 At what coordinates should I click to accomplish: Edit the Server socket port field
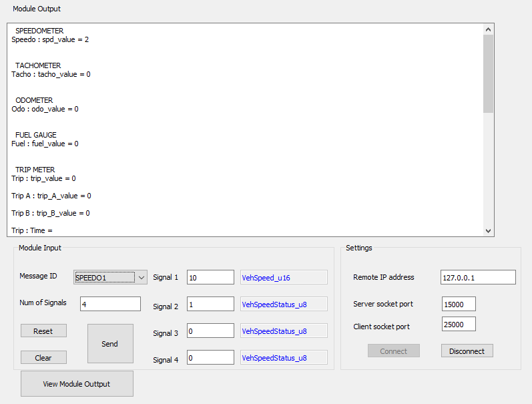coord(459,305)
